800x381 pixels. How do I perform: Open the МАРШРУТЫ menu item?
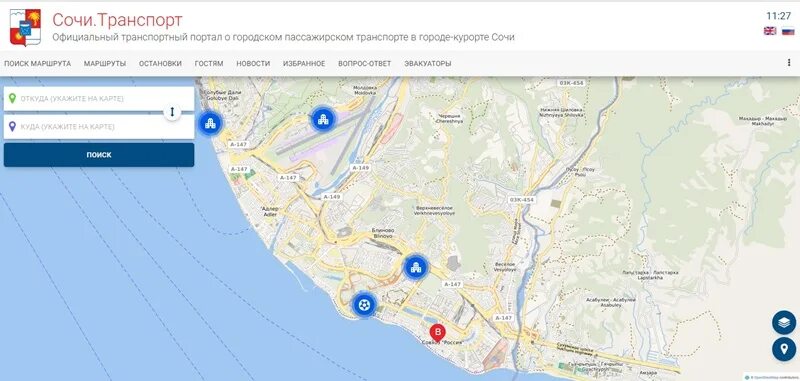105,64
